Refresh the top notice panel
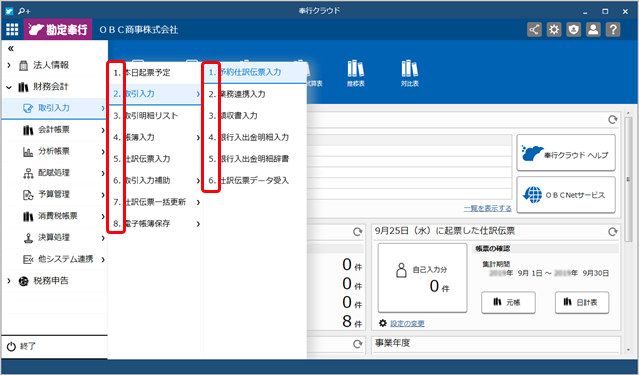Screen dimensions: 639x375 (613, 119)
